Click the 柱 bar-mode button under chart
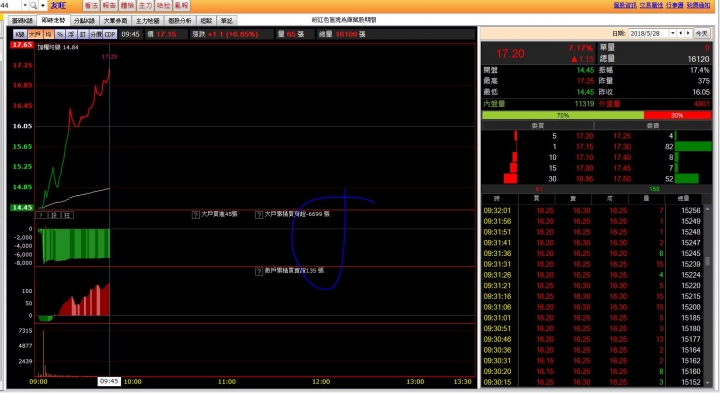This screenshot has width=720, height=393. pos(67,215)
